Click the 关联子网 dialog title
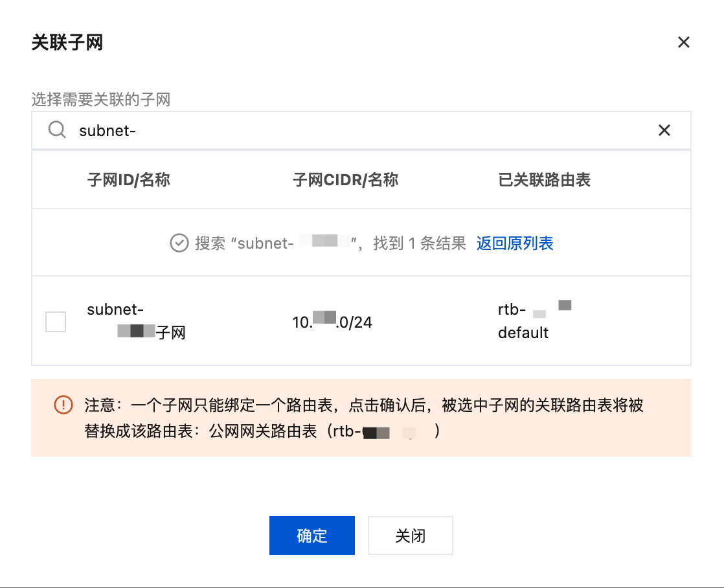 [67, 43]
